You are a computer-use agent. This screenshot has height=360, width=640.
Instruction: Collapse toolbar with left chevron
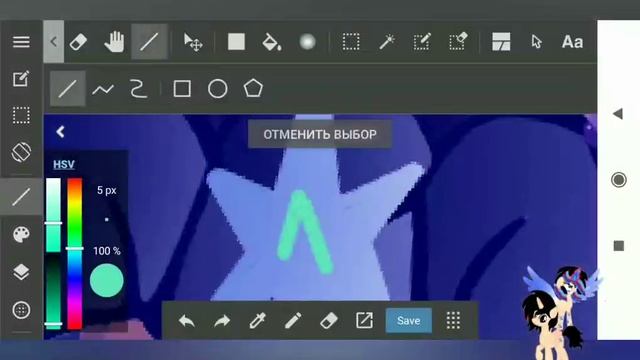tap(54, 41)
